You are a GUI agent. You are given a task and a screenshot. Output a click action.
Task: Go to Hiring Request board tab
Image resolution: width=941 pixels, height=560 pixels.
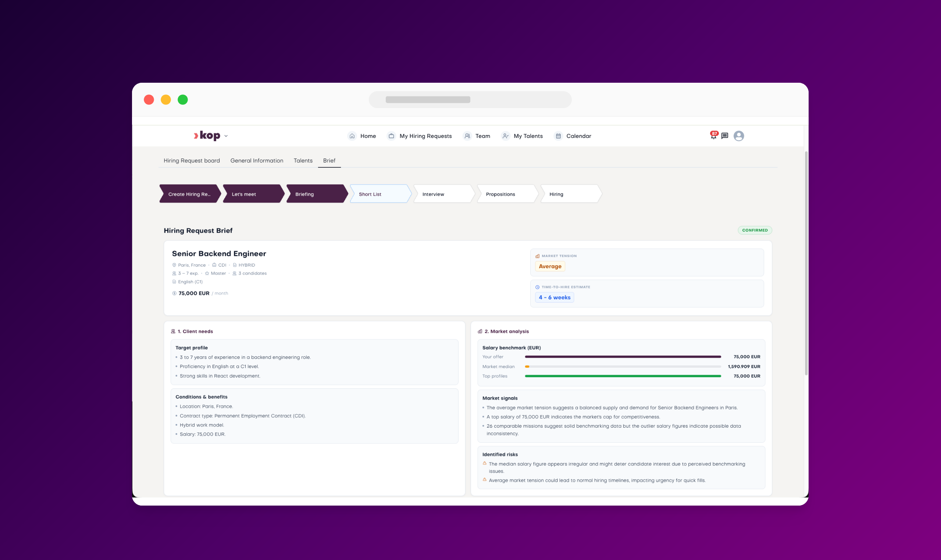[x=192, y=161]
